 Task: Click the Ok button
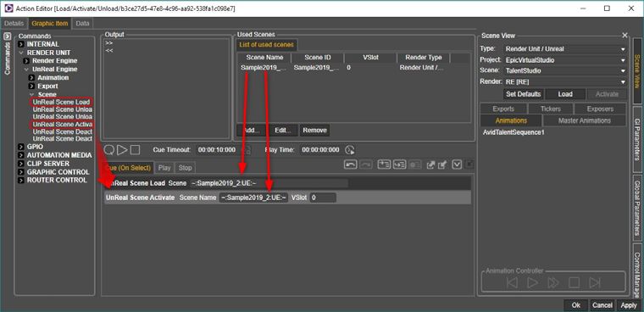576,305
